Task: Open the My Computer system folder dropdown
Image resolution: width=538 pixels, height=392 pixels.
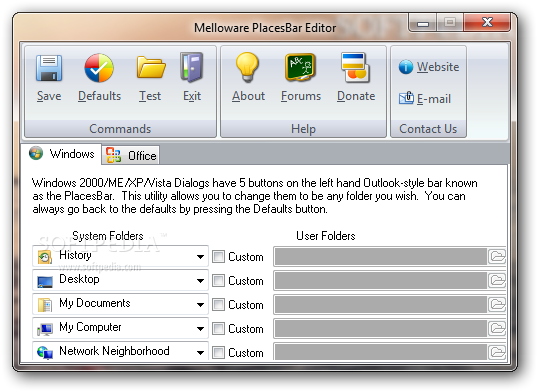Action: [200, 329]
